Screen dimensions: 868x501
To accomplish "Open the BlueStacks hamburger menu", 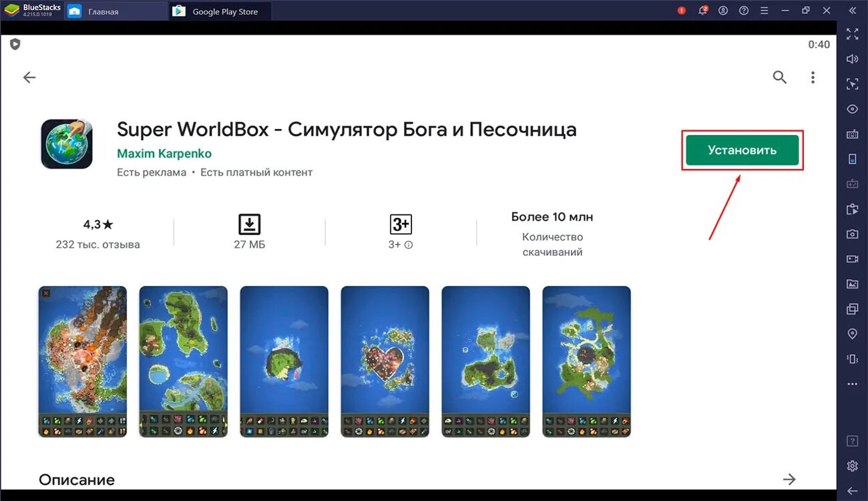I will [x=765, y=11].
